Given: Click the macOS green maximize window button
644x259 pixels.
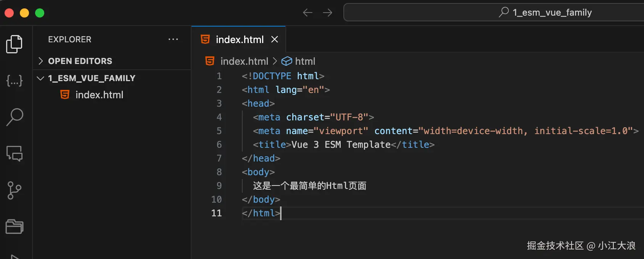Looking at the screenshot, I should (40, 13).
